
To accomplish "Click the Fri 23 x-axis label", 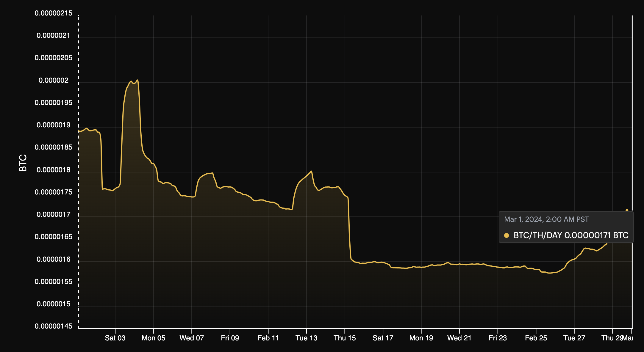I will [498, 338].
